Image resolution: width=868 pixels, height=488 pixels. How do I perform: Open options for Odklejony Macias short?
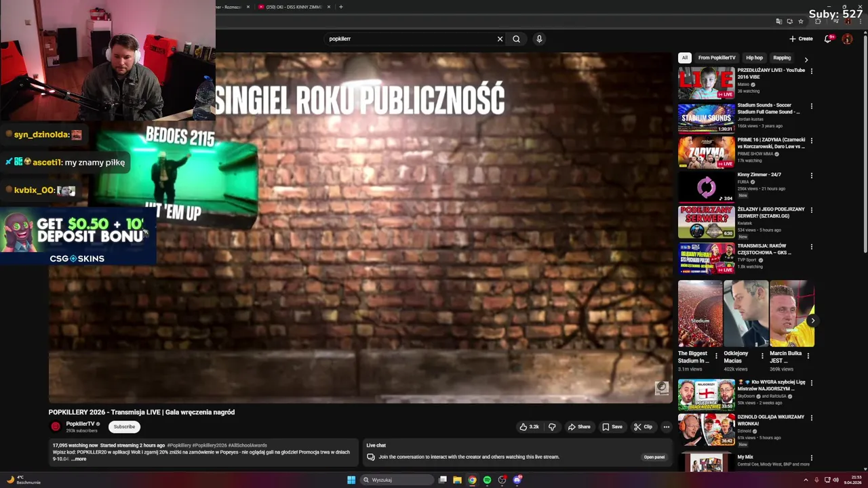[762, 355]
